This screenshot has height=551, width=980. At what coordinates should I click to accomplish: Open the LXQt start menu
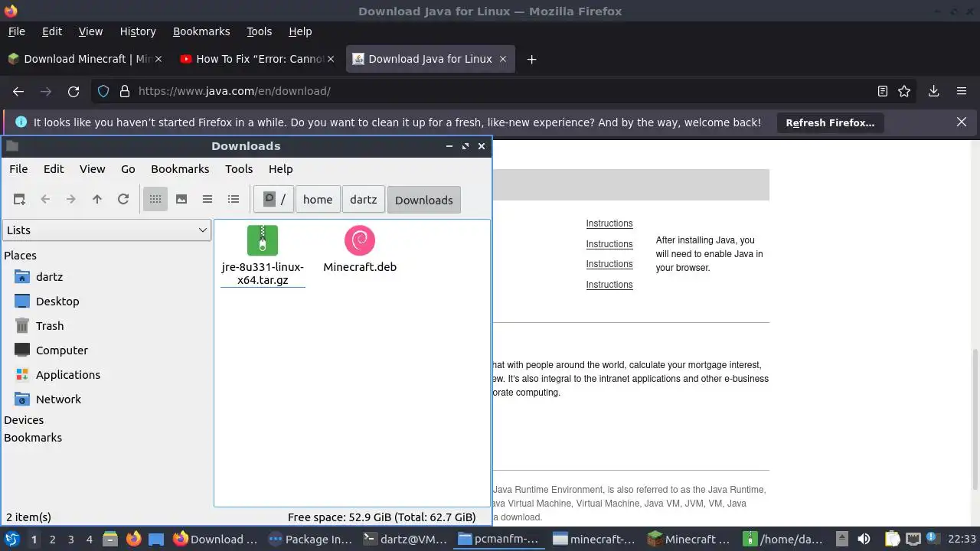click(x=12, y=539)
